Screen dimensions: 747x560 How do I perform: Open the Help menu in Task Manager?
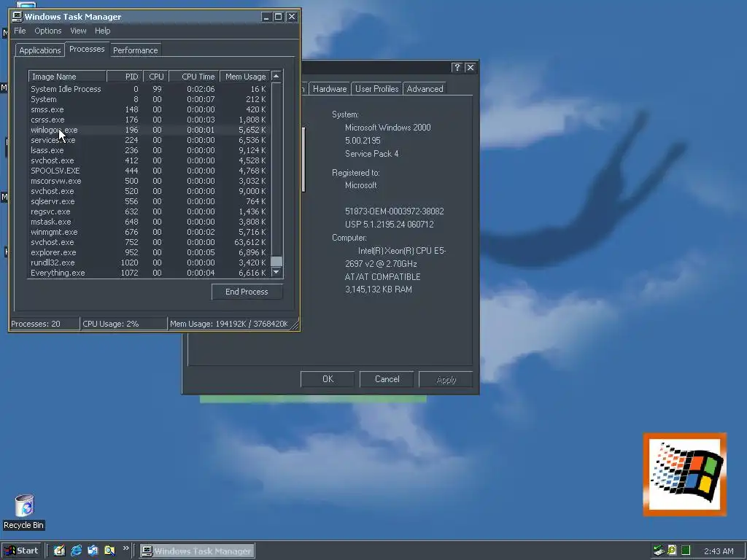click(102, 31)
